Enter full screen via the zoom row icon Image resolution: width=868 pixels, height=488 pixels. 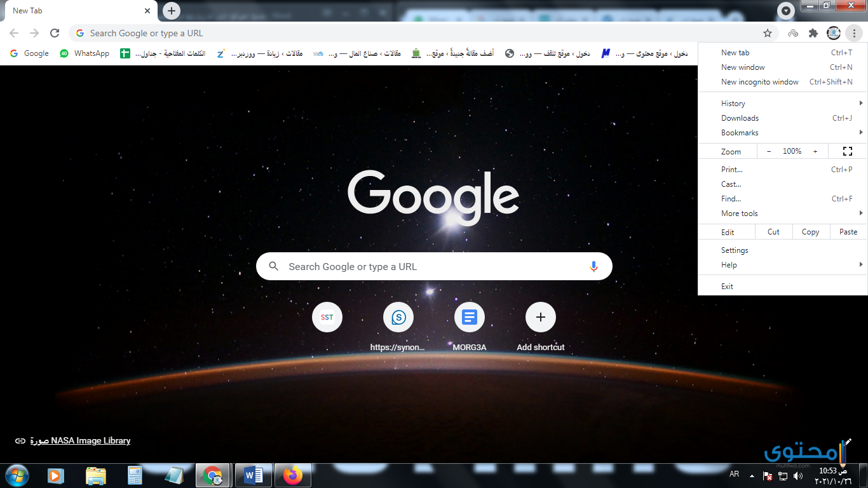[847, 151]
